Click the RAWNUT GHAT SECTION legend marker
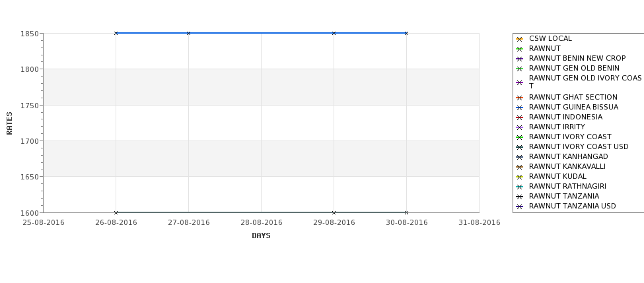Viewport: 644px width, 283px height. coord(519,98)
